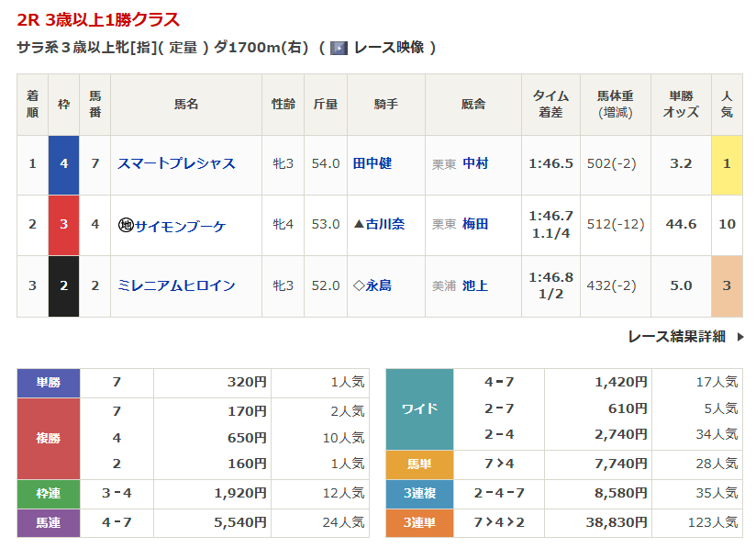Click the red frame 3 color box

coord(63,225)
